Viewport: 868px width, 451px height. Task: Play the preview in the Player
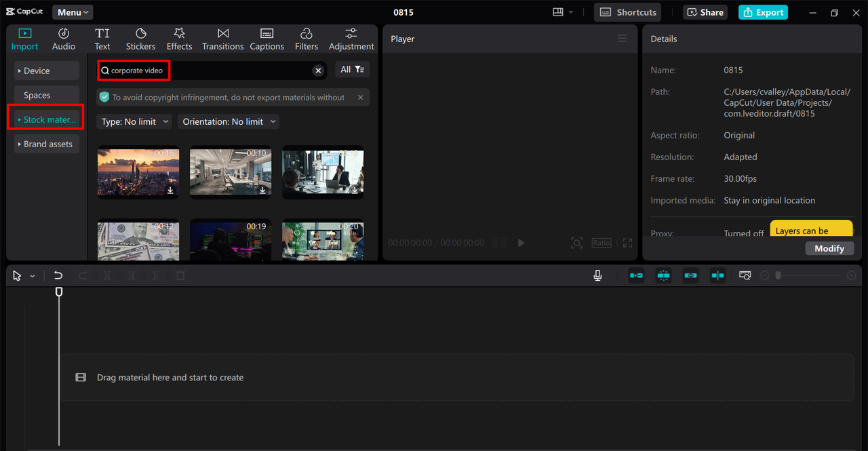[x=521, y=243]
